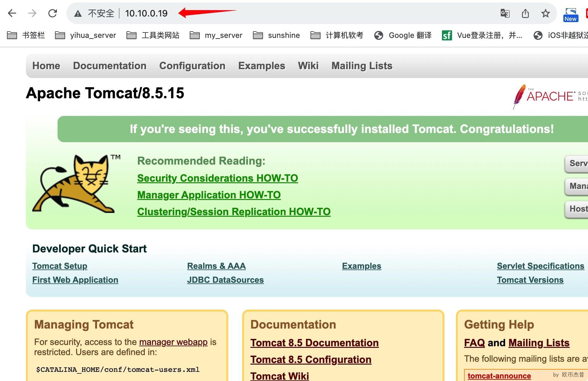Follow the manager webapp link
Screen dimensions: 588x381
[173, 342]
